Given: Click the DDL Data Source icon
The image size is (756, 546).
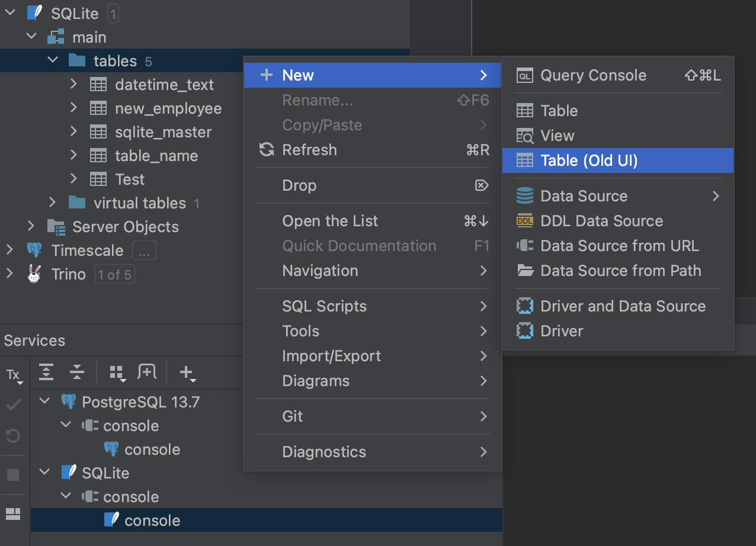Looking at the screenshot, I should (x=525, y=221).
